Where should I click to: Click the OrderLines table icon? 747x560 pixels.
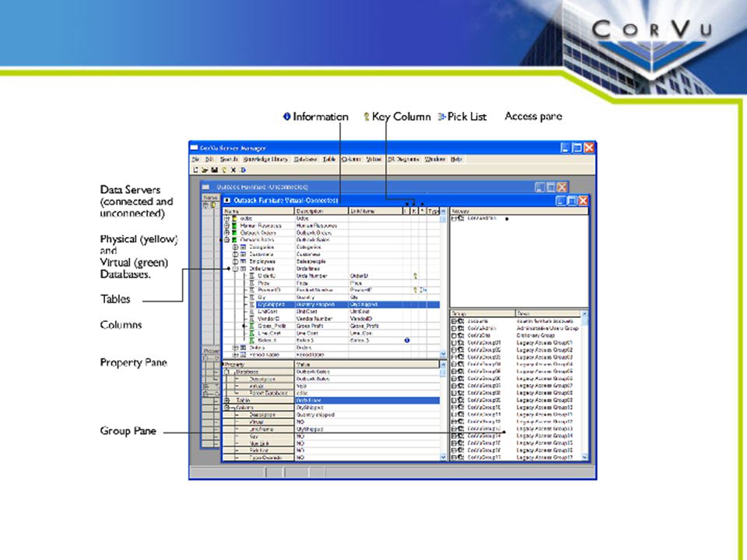[x=243, y=268]
